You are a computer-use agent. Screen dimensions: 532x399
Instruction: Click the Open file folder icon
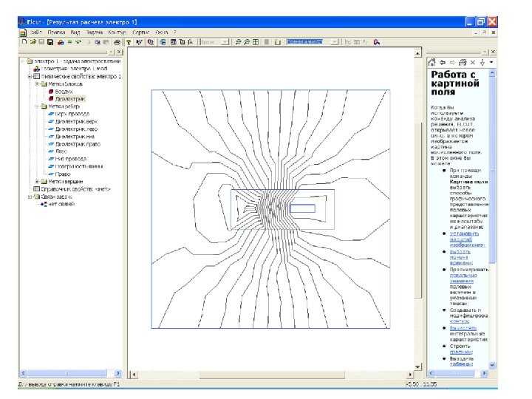pos(33,42)
